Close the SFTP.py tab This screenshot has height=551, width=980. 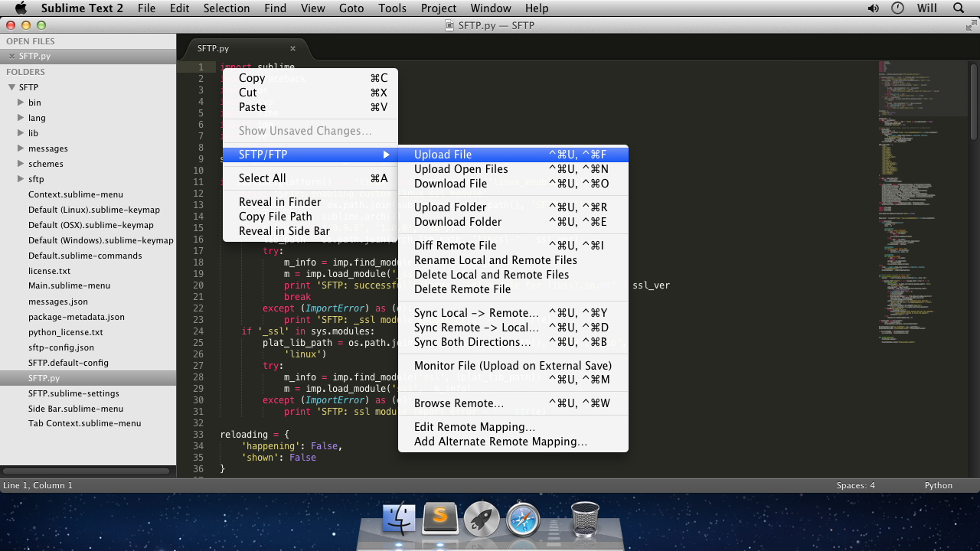click(292, 48)
